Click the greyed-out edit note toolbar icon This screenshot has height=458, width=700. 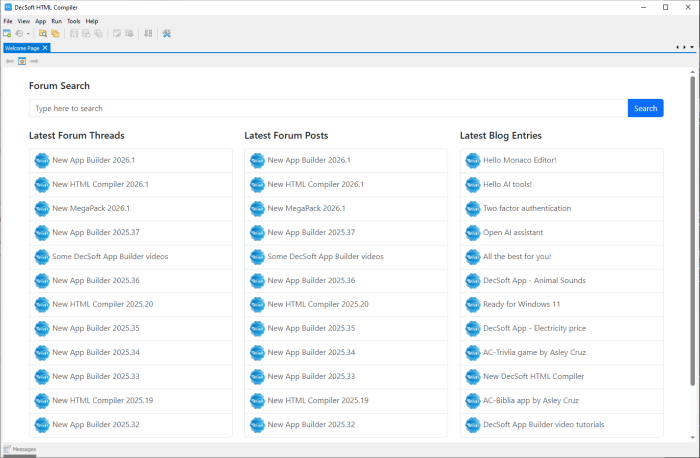click(x=117, y=33)
